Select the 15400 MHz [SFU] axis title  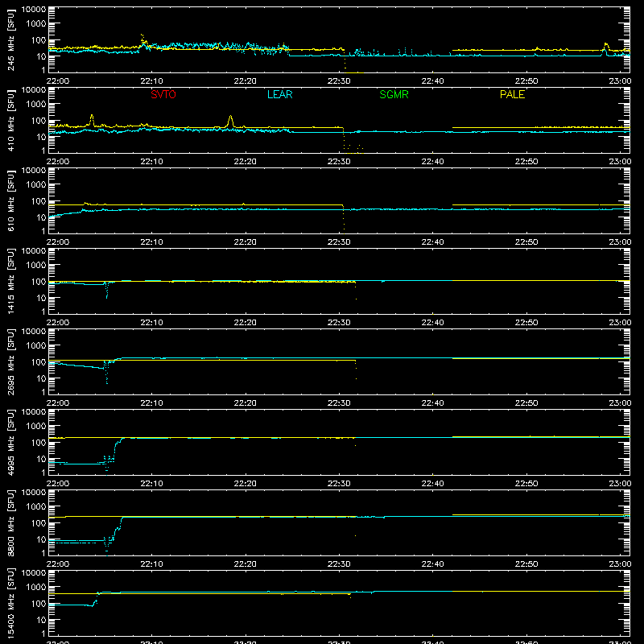pos(11,603)
